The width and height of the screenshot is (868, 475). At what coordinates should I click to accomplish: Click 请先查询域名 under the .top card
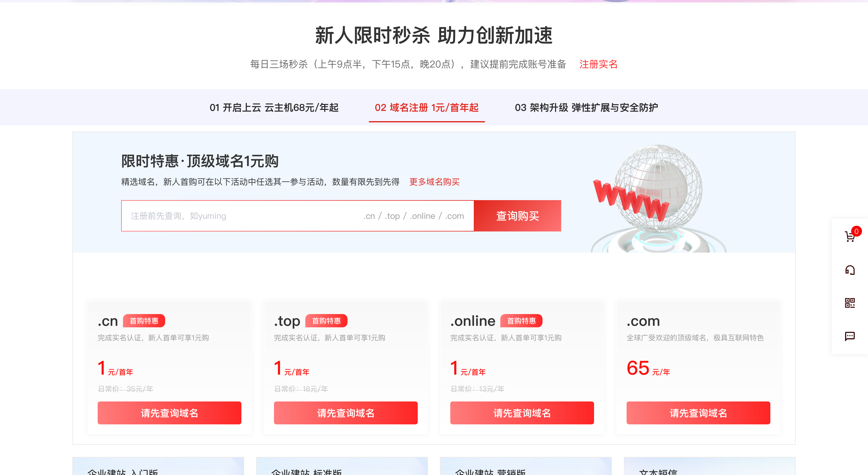346,413
